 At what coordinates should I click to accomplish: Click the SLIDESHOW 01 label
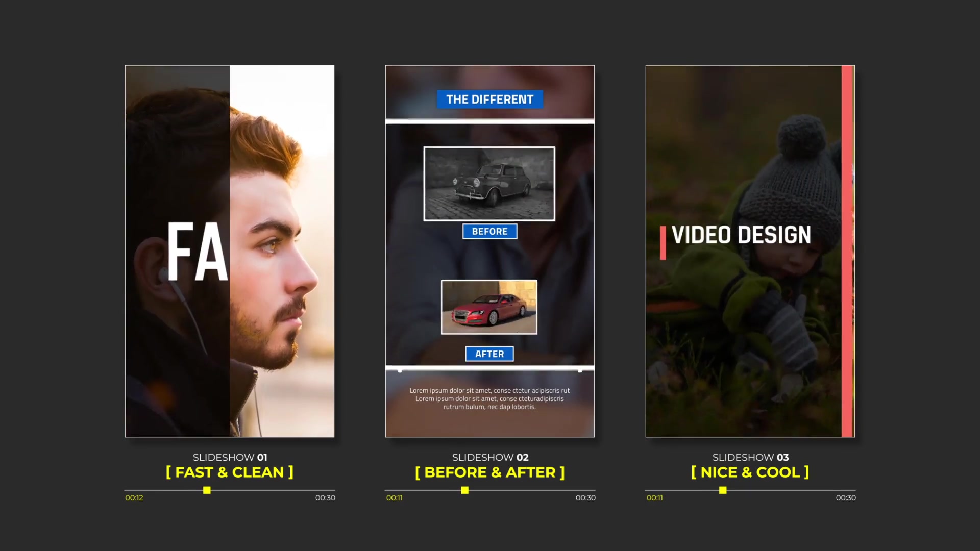click(x=230, y=458)
